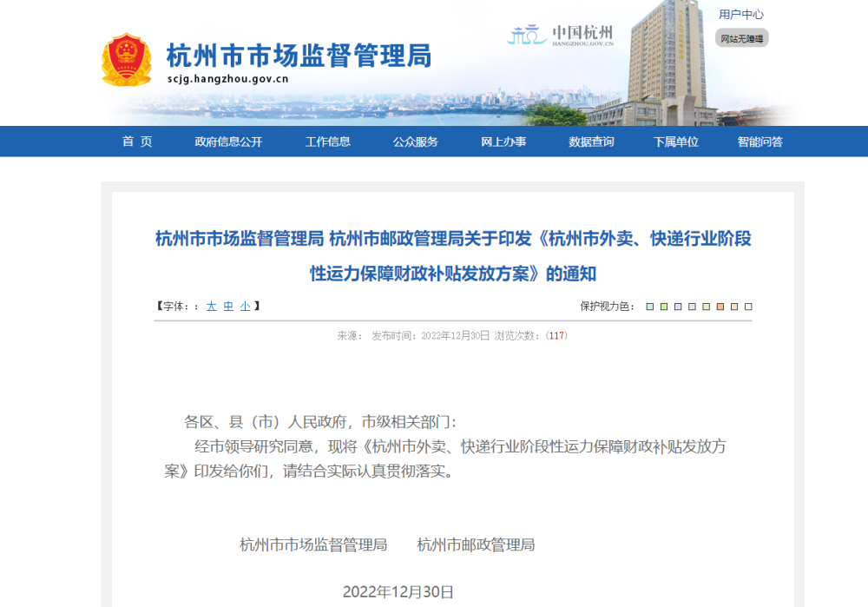This screenshot has height=607, width=868.
Task: Set font size to 大 (large)
Action: [212, 307]
